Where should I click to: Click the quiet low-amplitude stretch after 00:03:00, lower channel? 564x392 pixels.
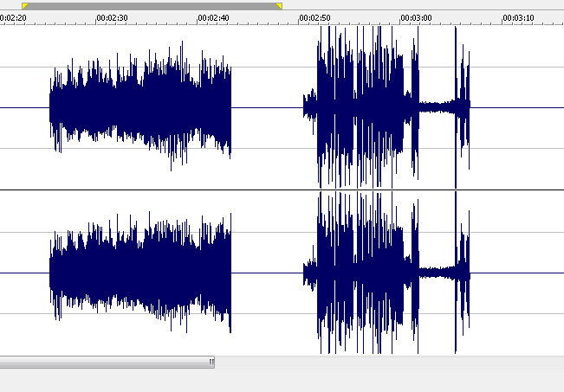[437, 273]
